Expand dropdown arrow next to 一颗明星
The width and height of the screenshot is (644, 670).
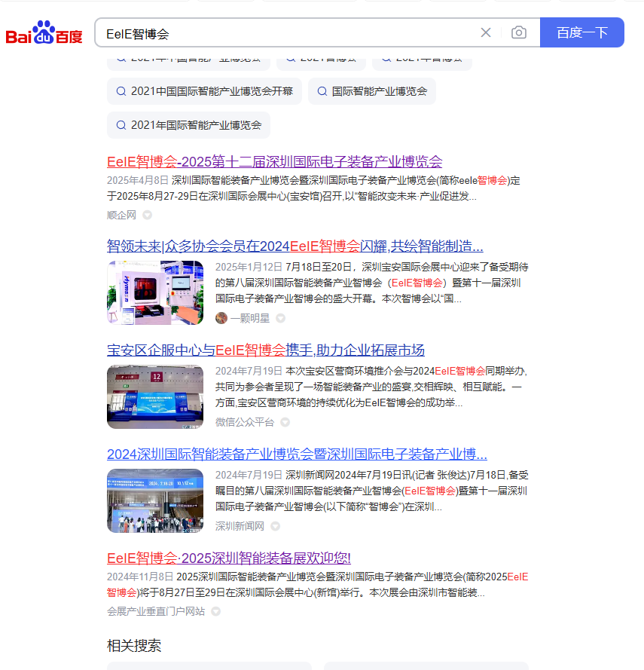click(281, 318)
